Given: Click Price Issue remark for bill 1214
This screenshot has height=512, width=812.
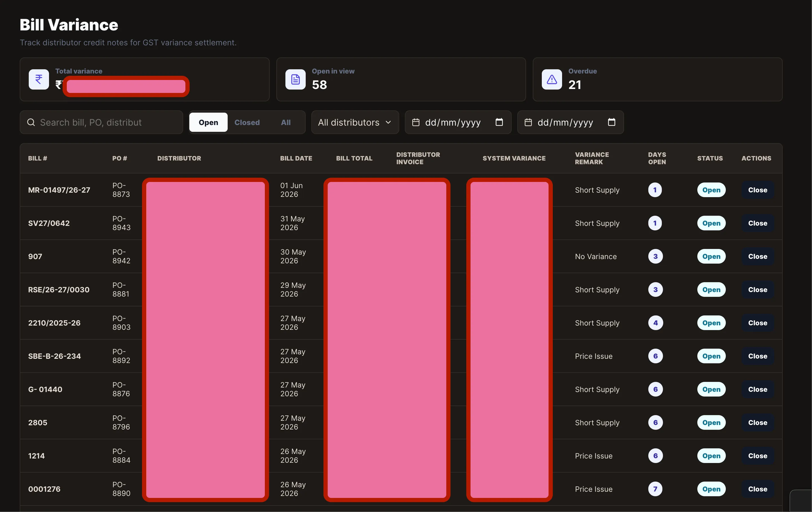Looking at the screenshot, I should pos(593,456).
